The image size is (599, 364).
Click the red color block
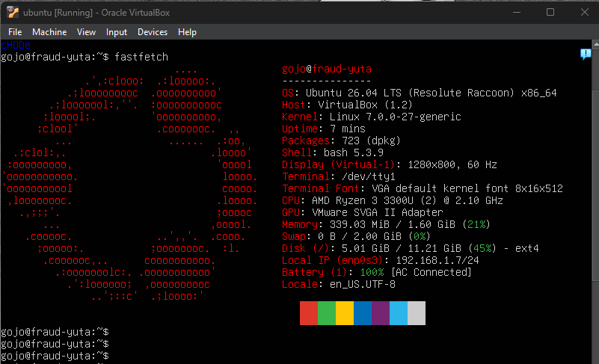pos(309,313)
